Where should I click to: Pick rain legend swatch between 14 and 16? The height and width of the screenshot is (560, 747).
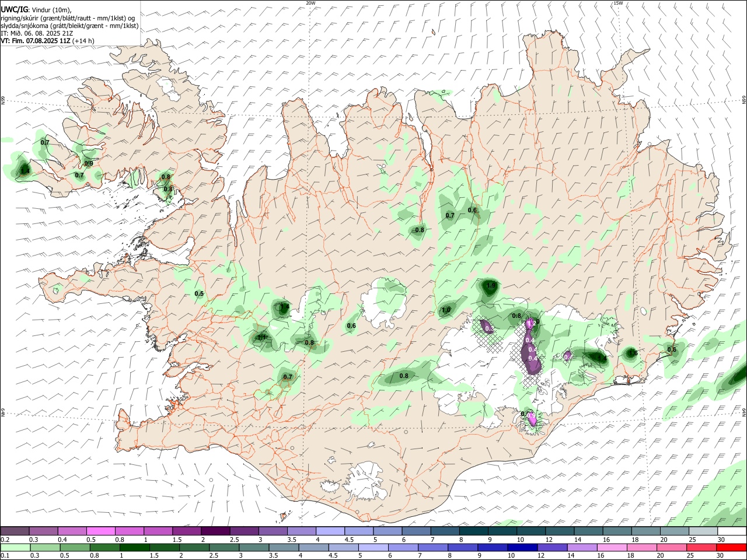point(581,547)
